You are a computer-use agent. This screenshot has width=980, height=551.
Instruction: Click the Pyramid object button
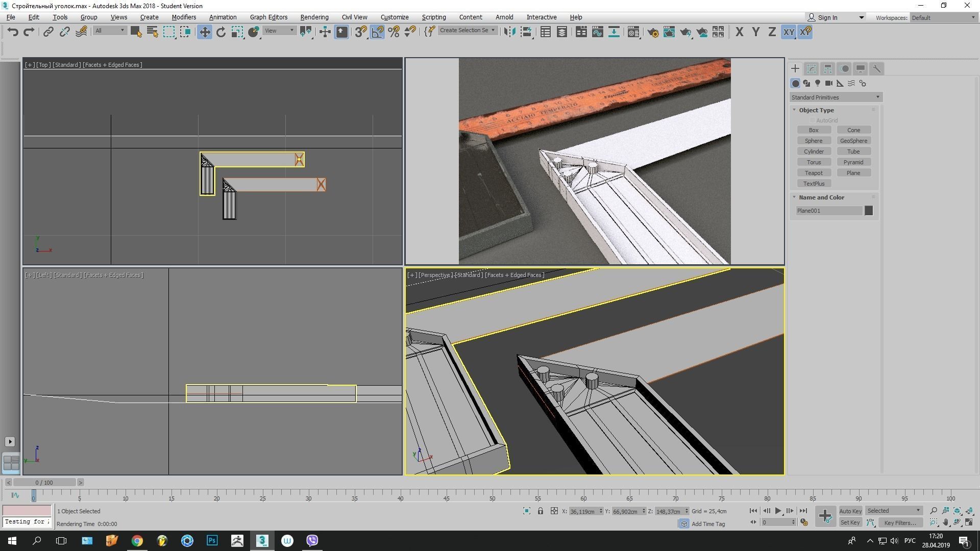pos(853,162)
